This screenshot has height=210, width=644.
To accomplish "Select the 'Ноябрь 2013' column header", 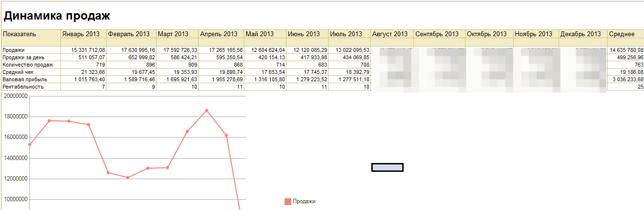I will tap(536, 34).
